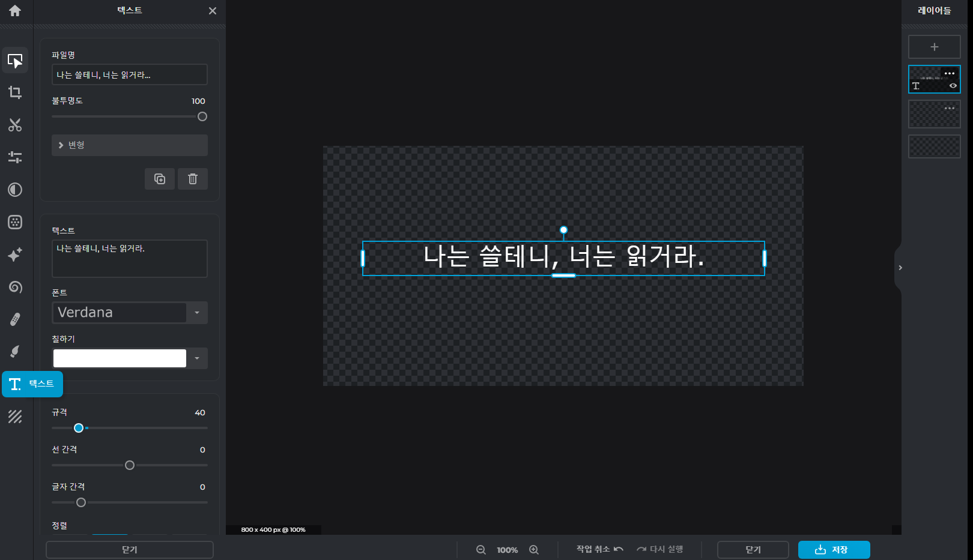The image size is (973, 560).
Task: Select the Arrange tool
Action: (x=15, y=60)
